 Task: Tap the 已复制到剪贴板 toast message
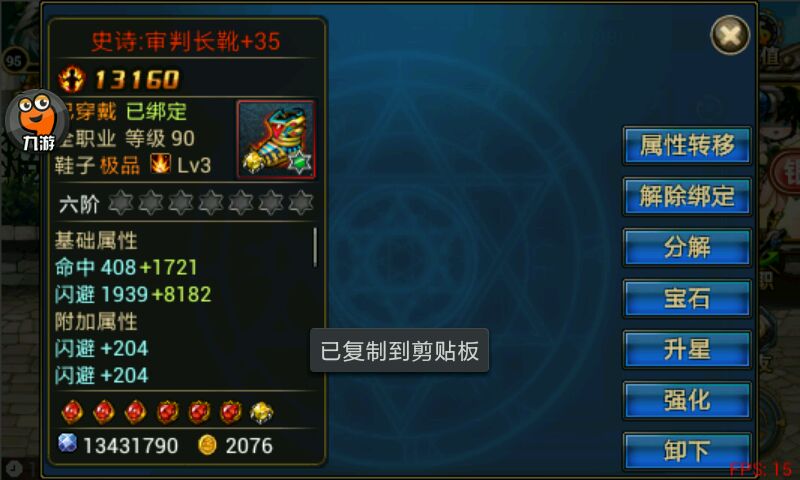pyautogui.click(x=399, y=350)
